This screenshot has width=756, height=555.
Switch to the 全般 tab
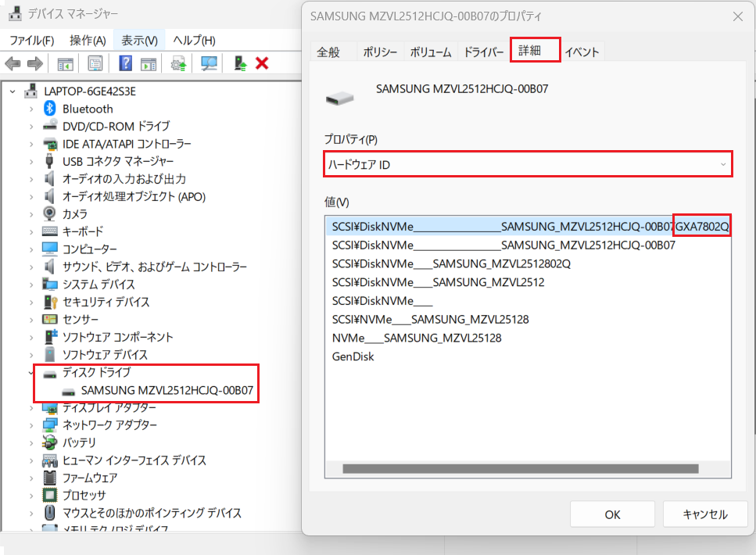(328, 52)
